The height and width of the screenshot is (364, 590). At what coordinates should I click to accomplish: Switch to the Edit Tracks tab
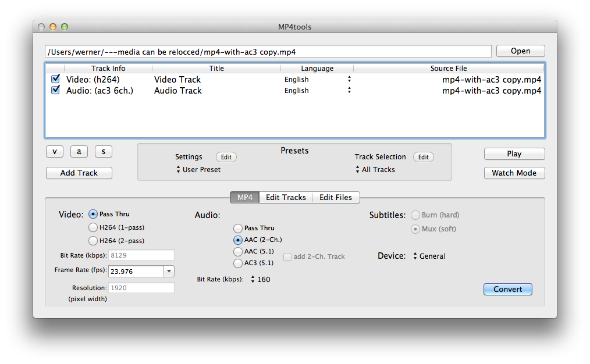(x=286, y=198)
